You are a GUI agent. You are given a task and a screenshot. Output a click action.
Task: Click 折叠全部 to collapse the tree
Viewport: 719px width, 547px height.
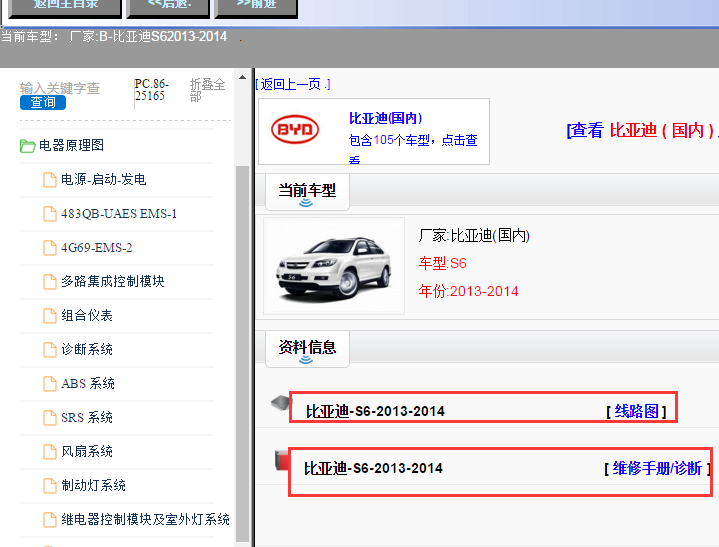pyautogui.click(x=207, y=90)
